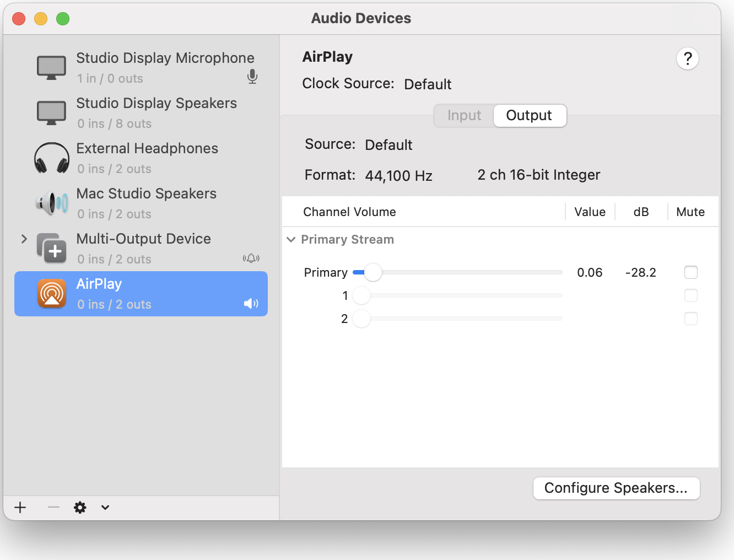Click the Studio Display Speakers monitor icon
This screenshot has height=560, width=734.
pyautogui.click(x=51, y=114)
